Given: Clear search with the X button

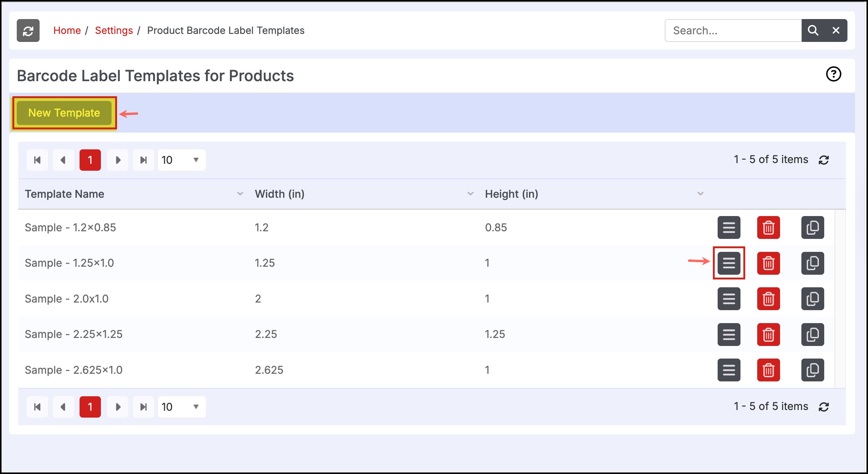Looking at the screenshot, I should coord(836,30).
